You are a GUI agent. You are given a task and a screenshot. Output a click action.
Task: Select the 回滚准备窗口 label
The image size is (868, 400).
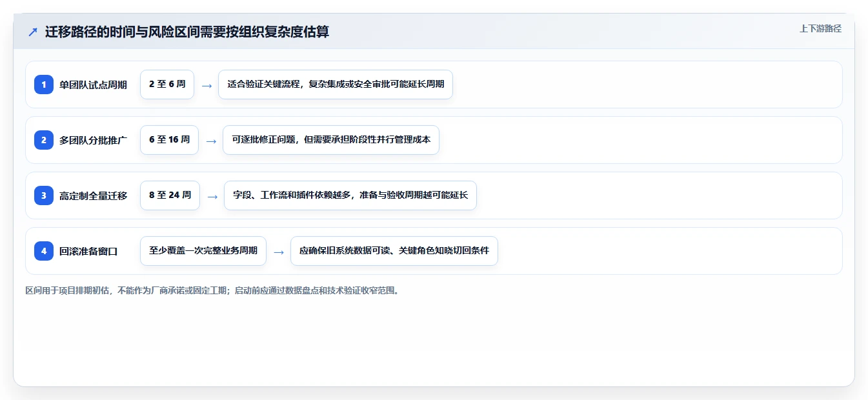(88, 251)
